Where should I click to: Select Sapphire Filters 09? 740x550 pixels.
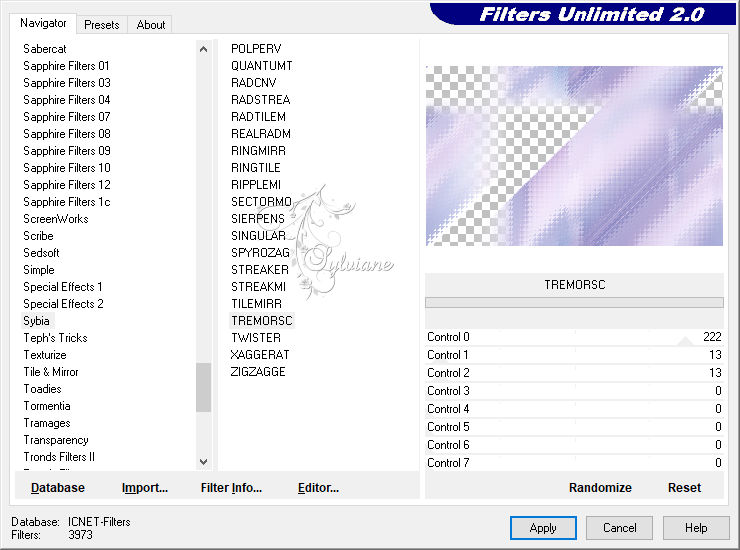[x=67, y=151]
